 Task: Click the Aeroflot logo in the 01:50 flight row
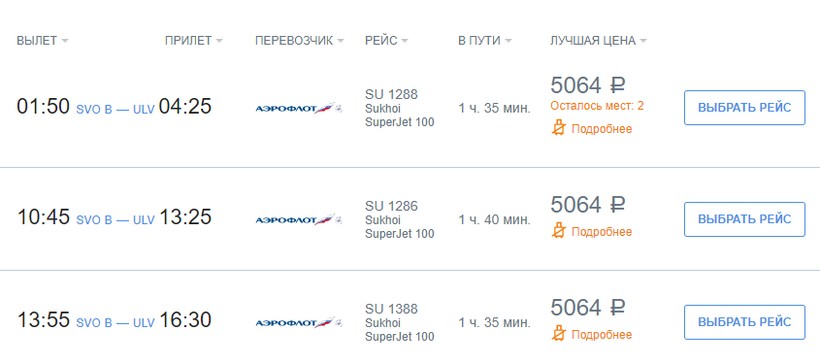tap(299, 108)
